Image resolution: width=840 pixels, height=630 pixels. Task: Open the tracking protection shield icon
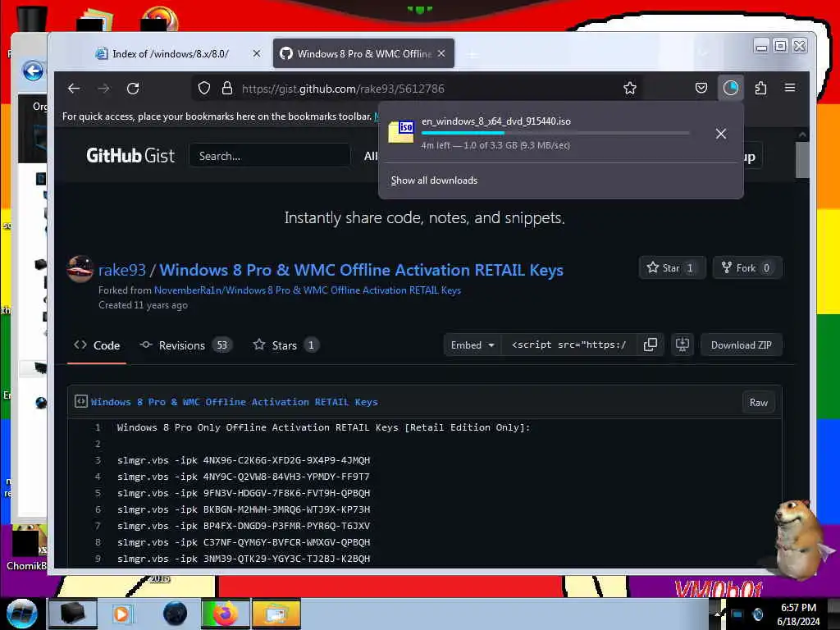pyautogui.click(x=204, y=89)
